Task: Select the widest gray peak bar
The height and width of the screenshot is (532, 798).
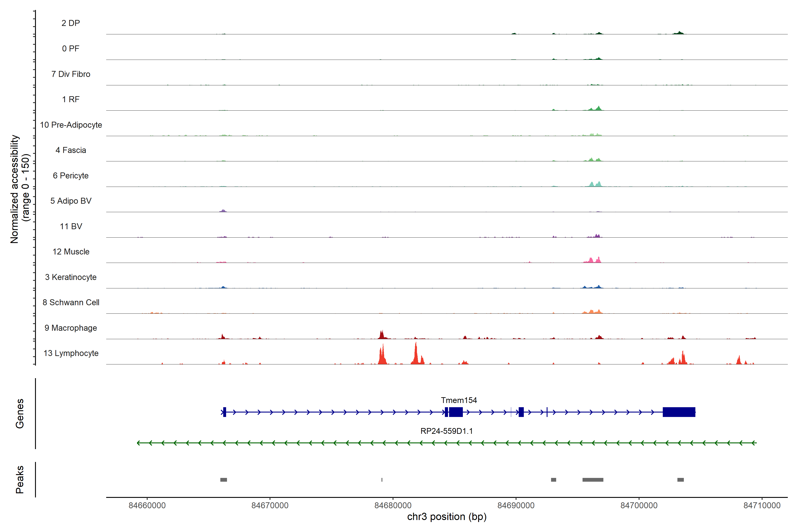Action: 593,480
